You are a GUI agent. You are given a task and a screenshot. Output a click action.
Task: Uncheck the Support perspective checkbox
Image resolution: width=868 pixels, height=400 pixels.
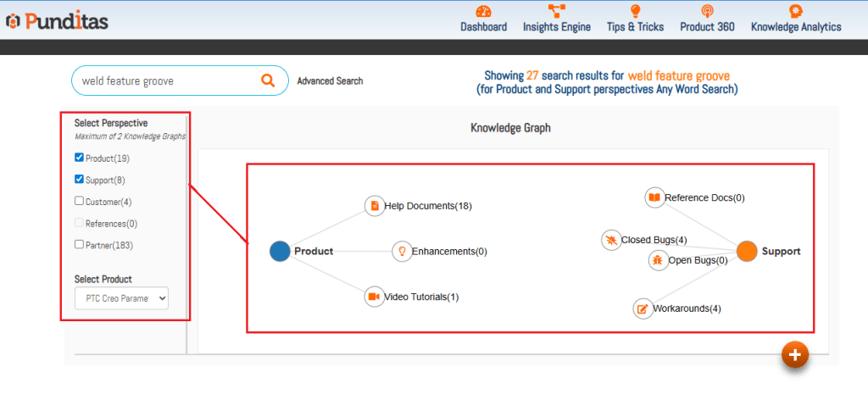tap(80, 180)
